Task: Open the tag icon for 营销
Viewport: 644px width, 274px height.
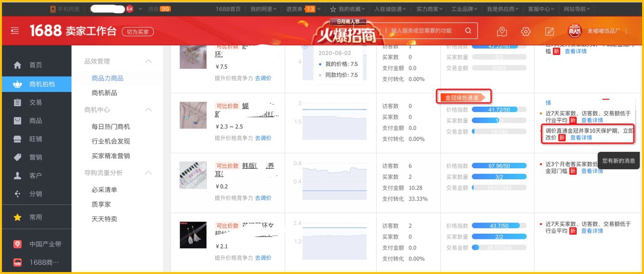Action: click(x=18, y=157)
